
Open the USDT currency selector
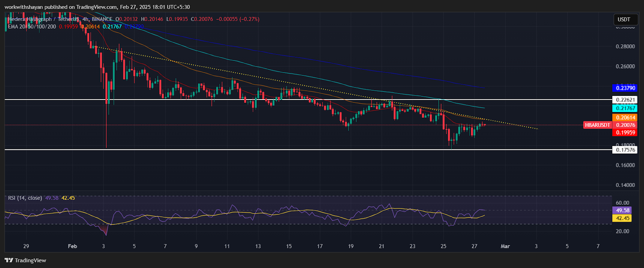(624, 19)
